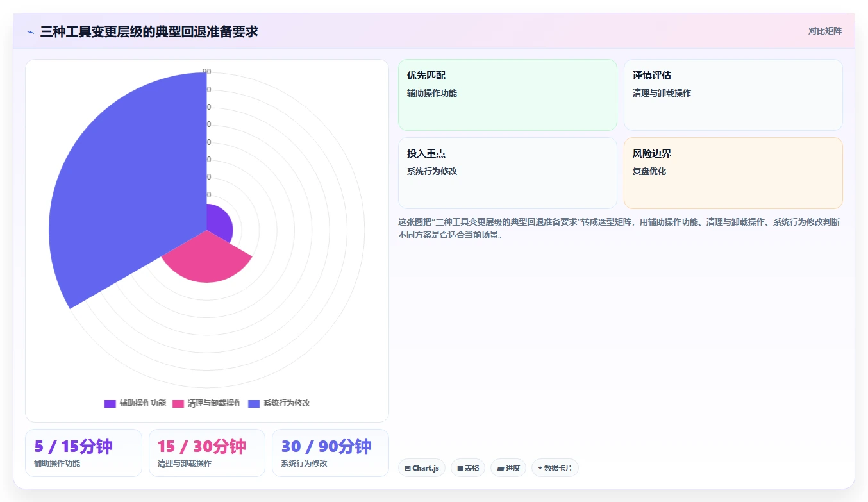Click 系统行为修改 caption under 30 / 90分钟
Screen dimensions: 868x502
304,463
